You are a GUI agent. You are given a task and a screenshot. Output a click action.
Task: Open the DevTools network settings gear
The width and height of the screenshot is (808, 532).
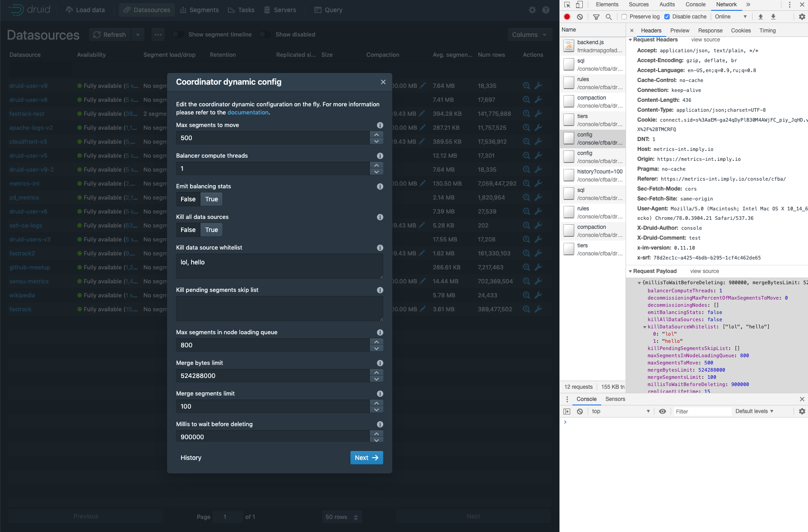click(x=802, y=17)
